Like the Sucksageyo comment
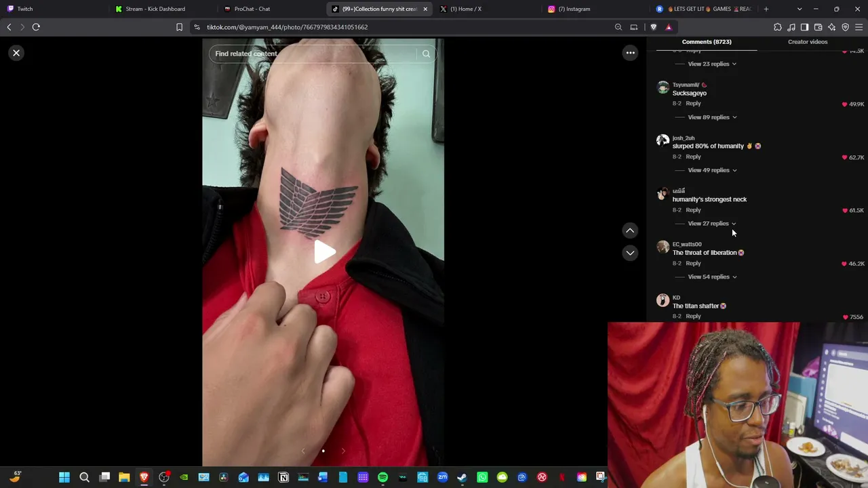Image resolution: width=868 pixels, height=488 pixels. click(x=844, y=104)
